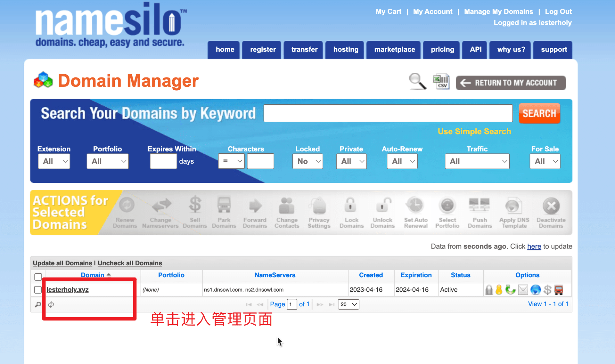Go to next page arrow in pager
Image resolution: width=615 pixels, height=364 pixels.
320,304
